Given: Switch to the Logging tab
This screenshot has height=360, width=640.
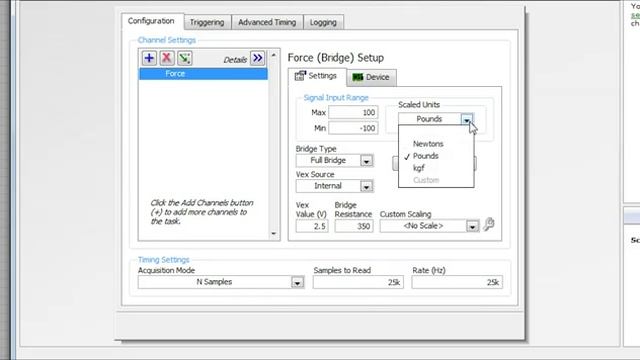Looking at the screenshot, I should point(323,22).
